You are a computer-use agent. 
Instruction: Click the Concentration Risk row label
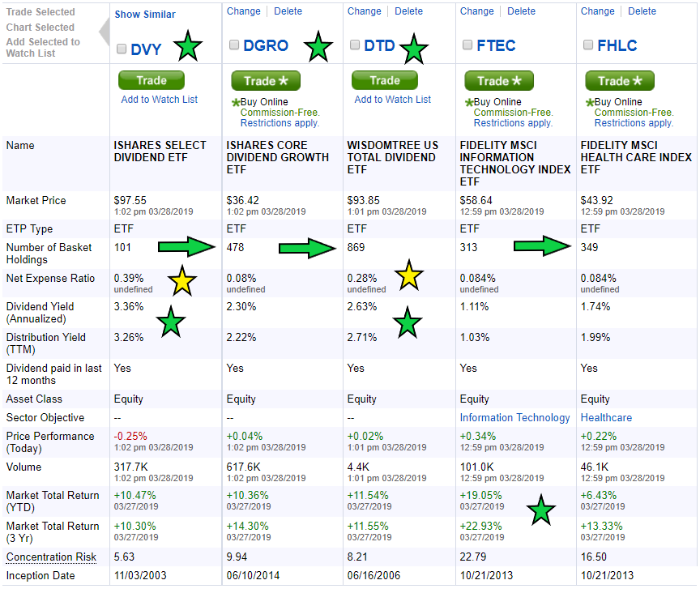coord(51,557)
